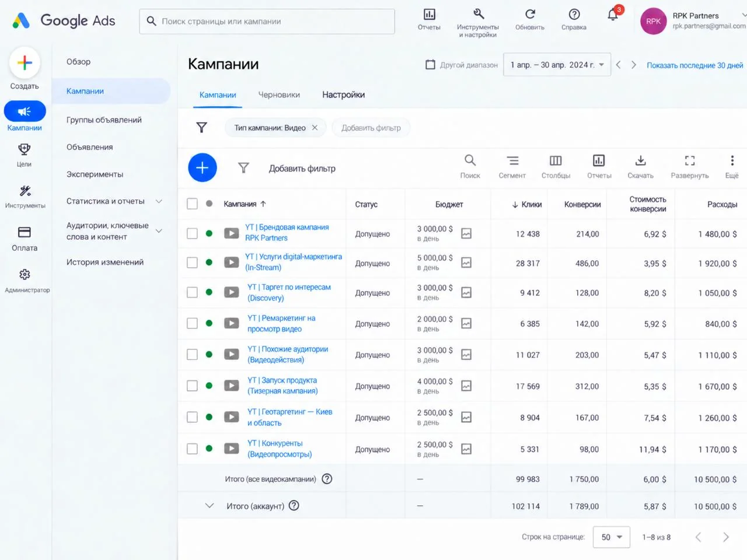Click the Создать plus button in sidebar
The height and width of the screenshot is (560, 747).
pos(25,62)
